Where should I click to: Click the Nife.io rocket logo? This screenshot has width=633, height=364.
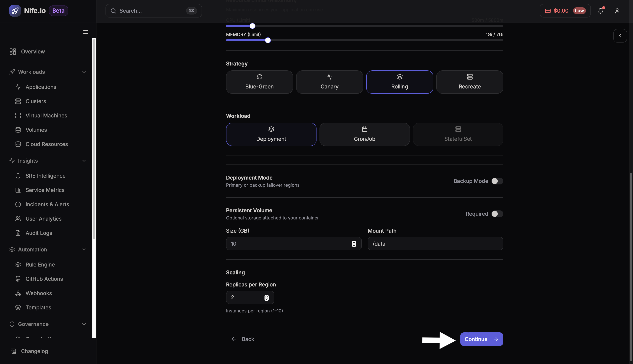tap(15, 11)
